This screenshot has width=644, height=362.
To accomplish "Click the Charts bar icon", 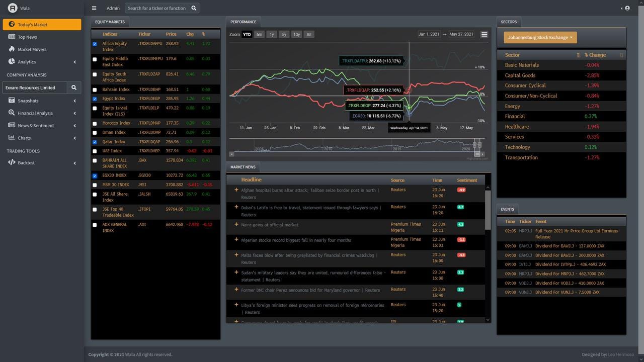I will tap(12, 138).
